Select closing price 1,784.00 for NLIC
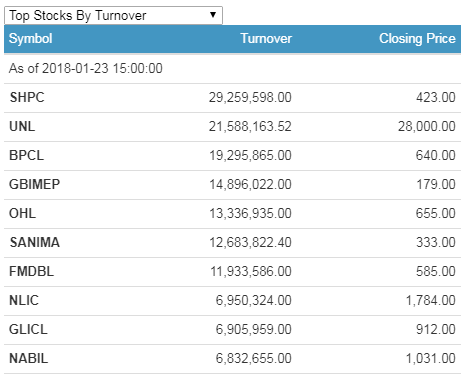The height and width of the screenshot is (378, 466). (x=431, y=300)
